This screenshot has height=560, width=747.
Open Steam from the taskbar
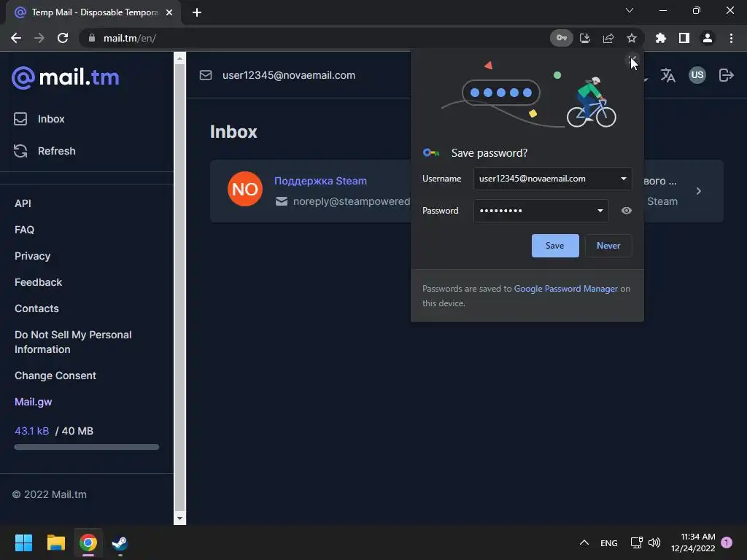coord(120,542)
